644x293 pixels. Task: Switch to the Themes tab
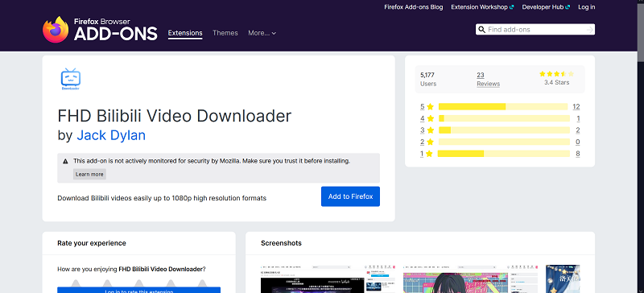tap(225, 33)
